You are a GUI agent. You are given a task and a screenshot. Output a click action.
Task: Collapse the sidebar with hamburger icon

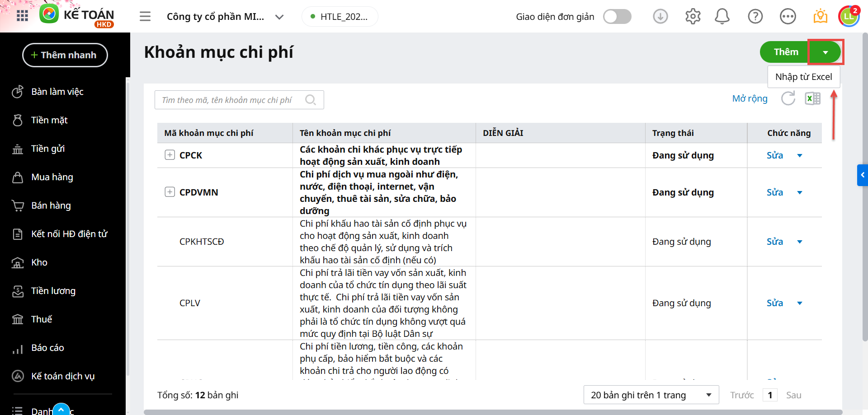[x=145, y=17]
